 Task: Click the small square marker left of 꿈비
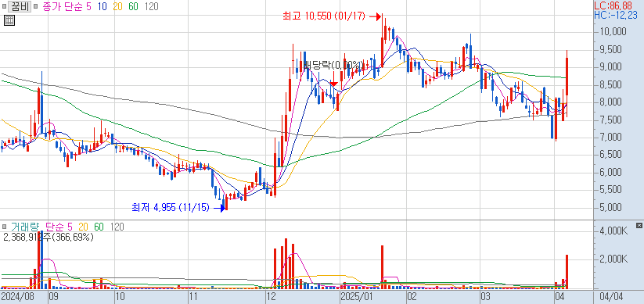coord(5,6)
